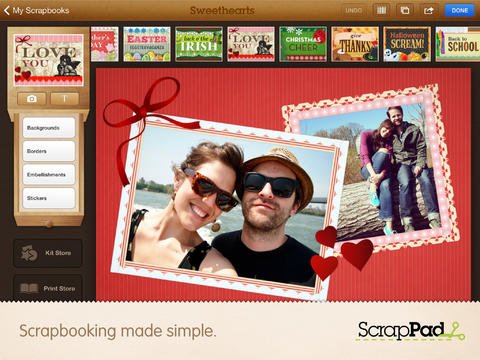Open the Borders drawer
Screen dimensions: 480x360
tap(49, 151)
